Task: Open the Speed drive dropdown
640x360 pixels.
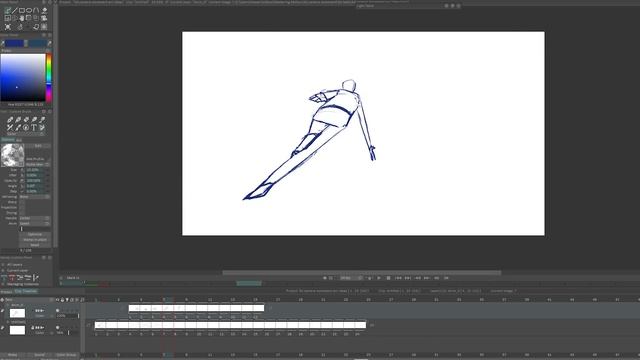Action: [35, 223]
